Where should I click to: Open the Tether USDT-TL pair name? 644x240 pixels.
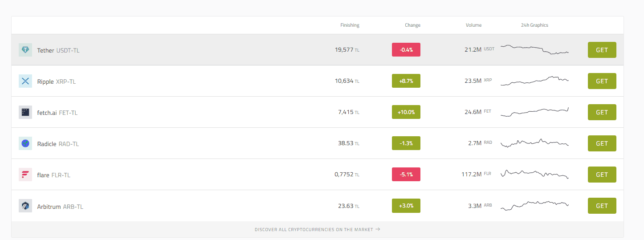coord(58,50)
